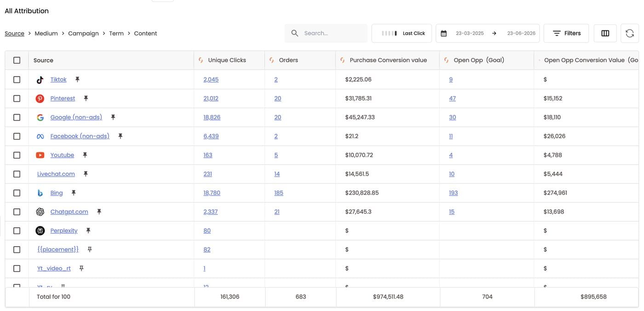The height and width of the screenshot is (311, 644).
Task: Pick start date 23-03-2025
Action: 470,34
